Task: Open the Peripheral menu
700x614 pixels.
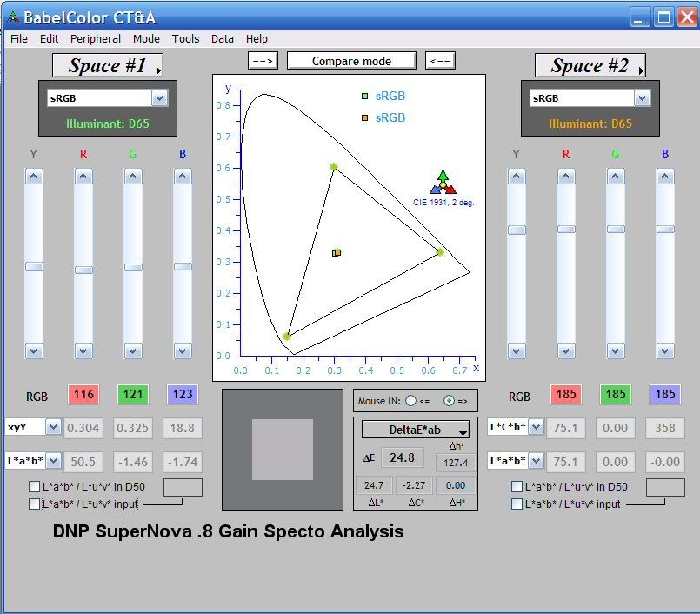Action: coord(96,39)
